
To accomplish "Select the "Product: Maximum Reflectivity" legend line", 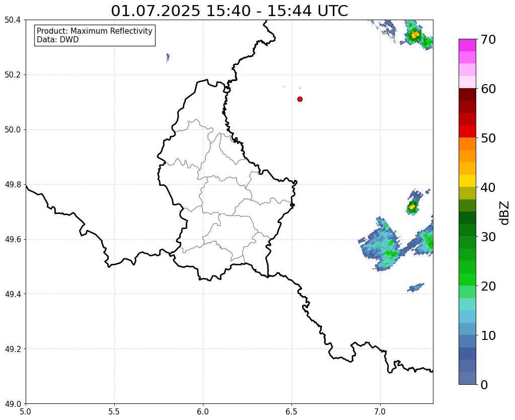I will click(x=95, y=31).
